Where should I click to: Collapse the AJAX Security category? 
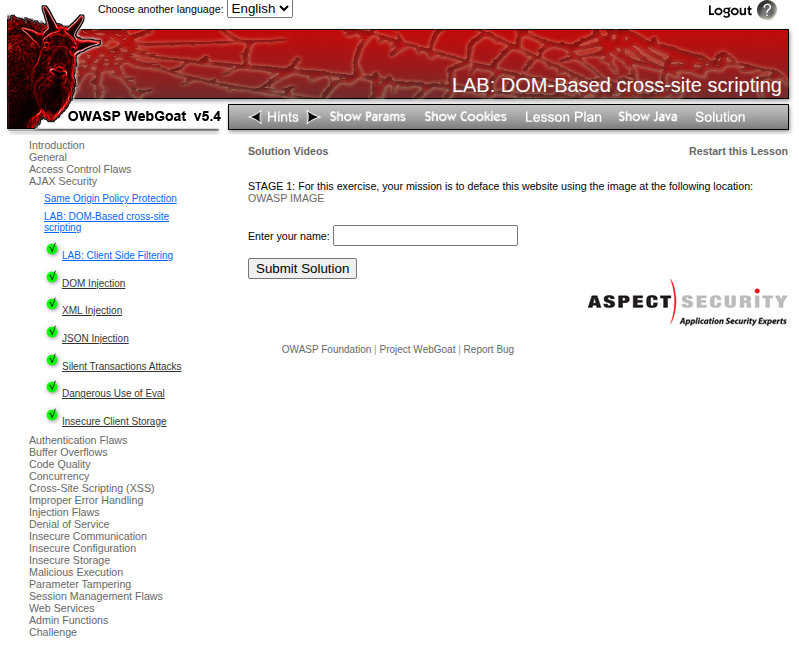(63, 181)
